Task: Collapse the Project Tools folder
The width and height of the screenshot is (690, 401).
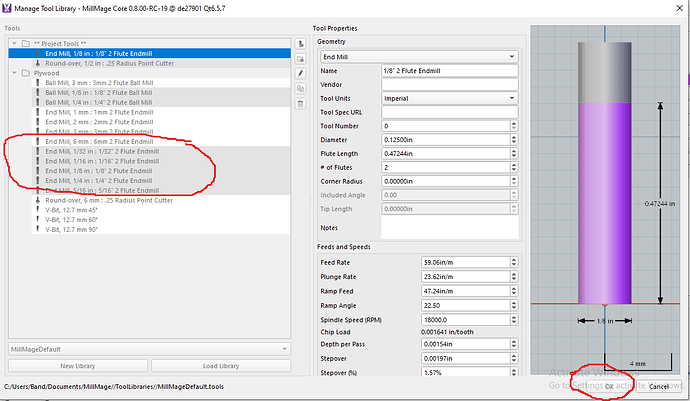Action: tap(13, 45)
